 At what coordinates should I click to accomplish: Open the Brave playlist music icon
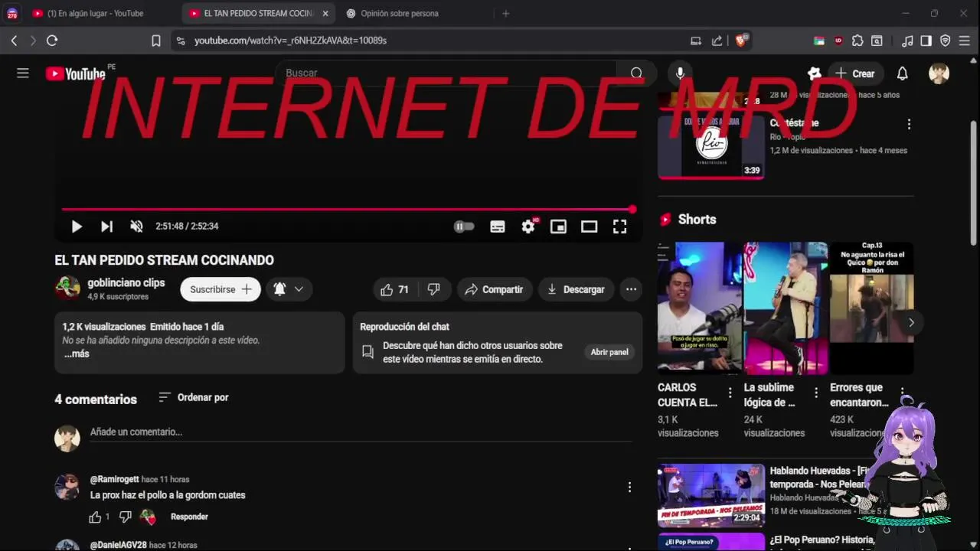(x=907, y=41)
